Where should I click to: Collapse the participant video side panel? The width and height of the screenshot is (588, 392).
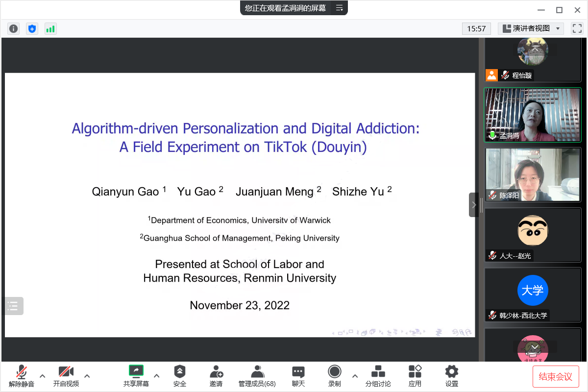[473, 205]
